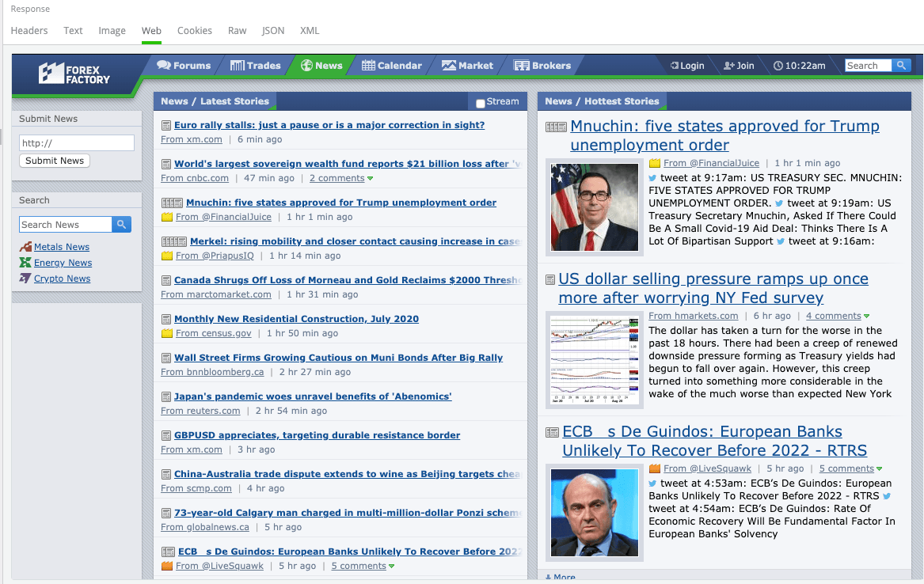This screenshot has height=584, width=924.
Task: Click the yellow folder icon beside From @PriapusIQ
Action: [x=167, y=256]
